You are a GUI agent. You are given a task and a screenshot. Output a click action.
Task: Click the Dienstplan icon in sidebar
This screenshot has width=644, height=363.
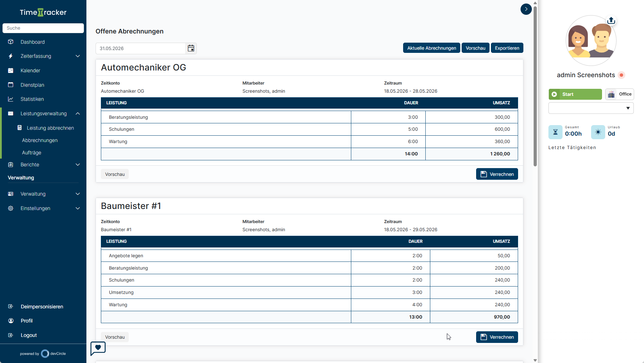click(11, 85)
